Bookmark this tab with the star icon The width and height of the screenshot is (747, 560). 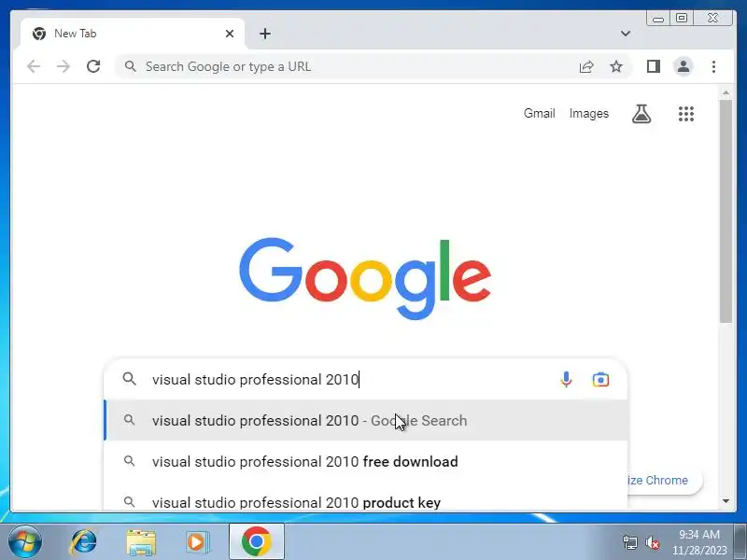616,66
